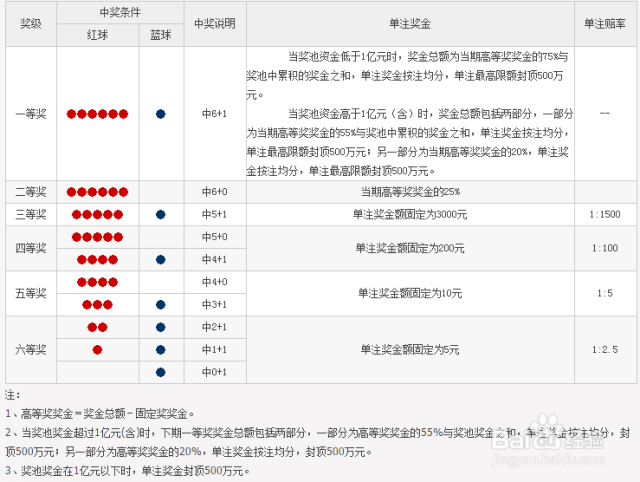Click the two red balls in 中2+1 row

pyautogui.click(x=97, y=327)
